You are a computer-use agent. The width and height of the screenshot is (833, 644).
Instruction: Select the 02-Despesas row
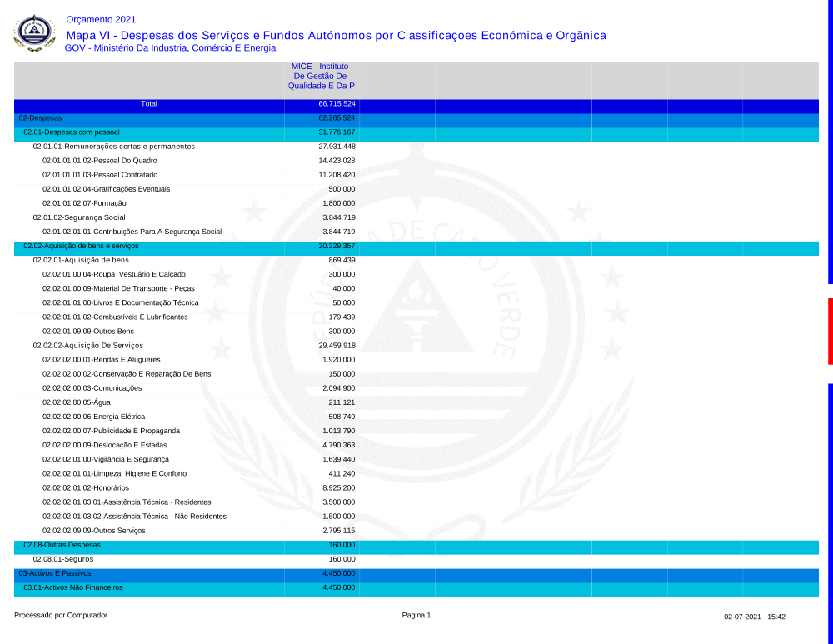40,118
